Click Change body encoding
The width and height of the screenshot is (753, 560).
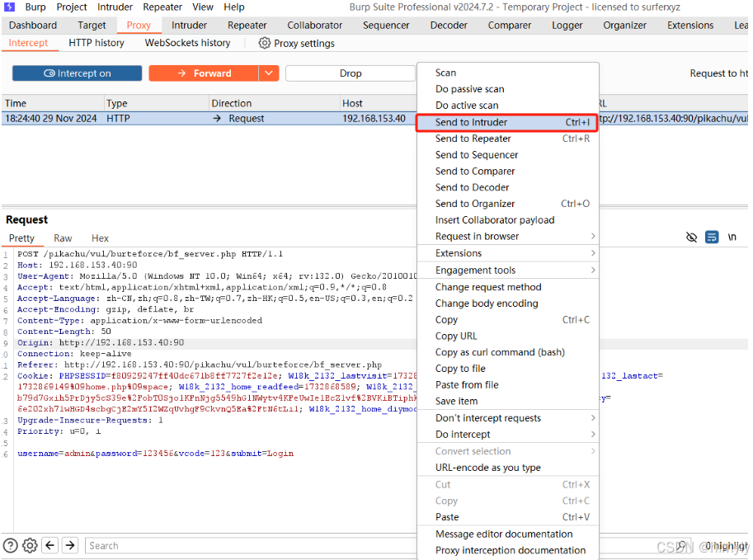(507, 304)
